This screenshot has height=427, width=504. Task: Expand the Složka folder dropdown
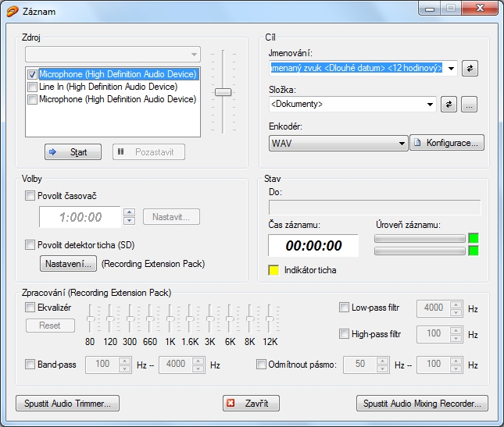coord(430,105)
